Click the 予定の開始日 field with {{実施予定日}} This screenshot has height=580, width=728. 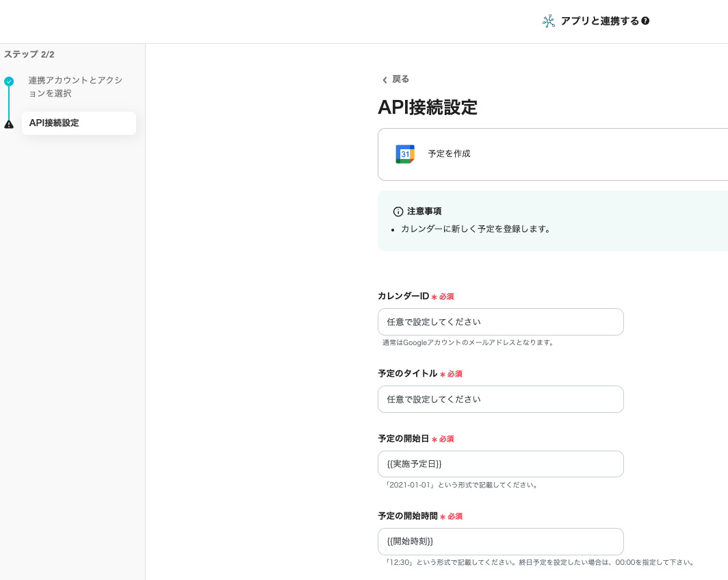point(500,464)
